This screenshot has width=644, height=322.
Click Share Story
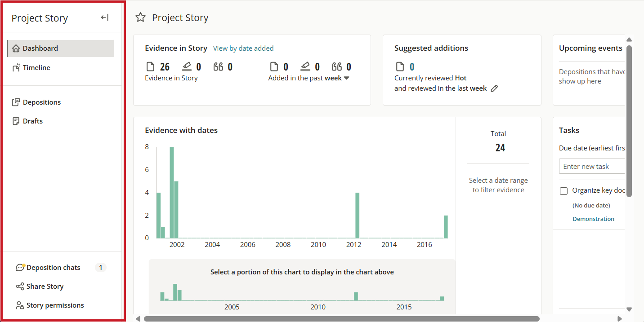pos(45,287)
